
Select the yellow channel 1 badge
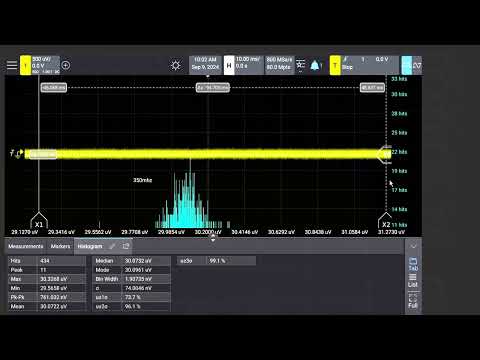pos(25,65)
